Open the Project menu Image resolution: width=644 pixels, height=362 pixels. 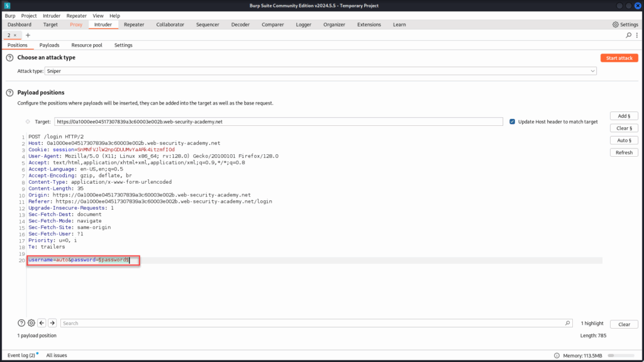[29, 16]
